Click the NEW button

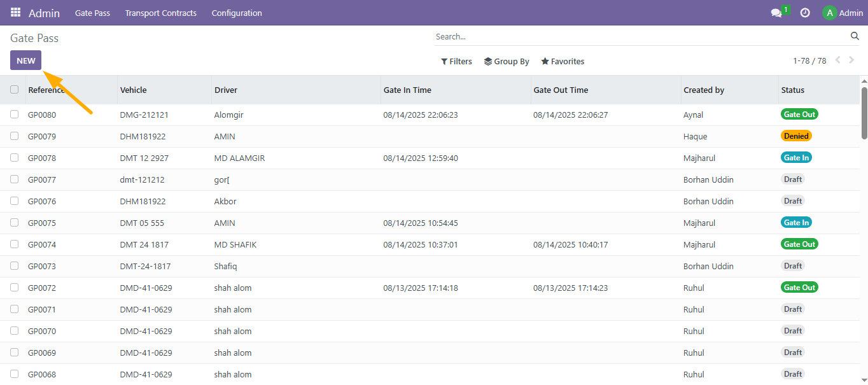(x=25, y=60)
